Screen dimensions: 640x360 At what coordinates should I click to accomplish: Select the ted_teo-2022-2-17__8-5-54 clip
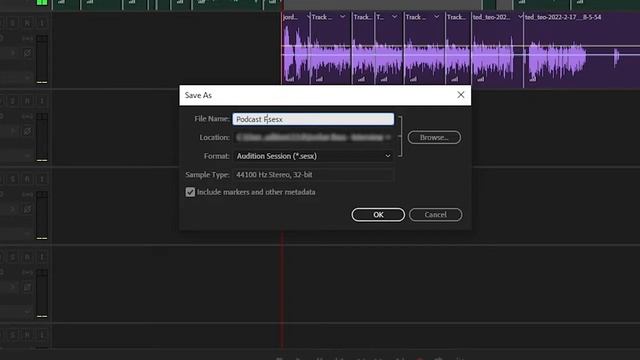tap(582, 51)
